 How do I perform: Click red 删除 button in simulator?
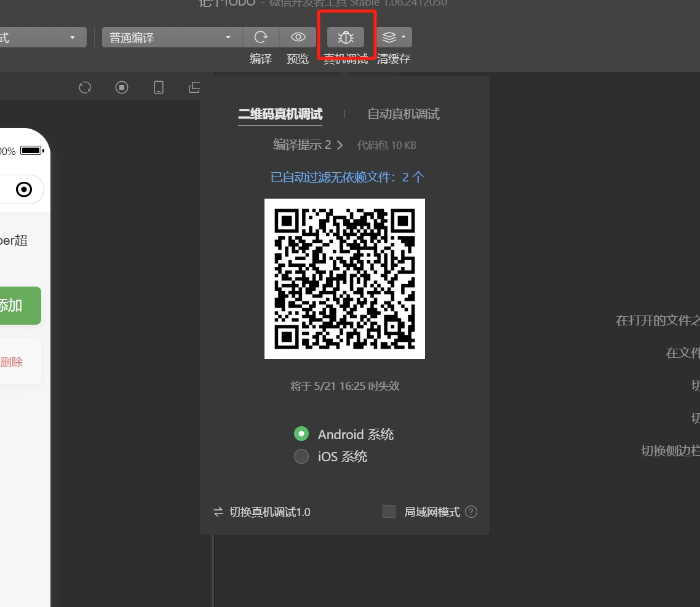12,362
